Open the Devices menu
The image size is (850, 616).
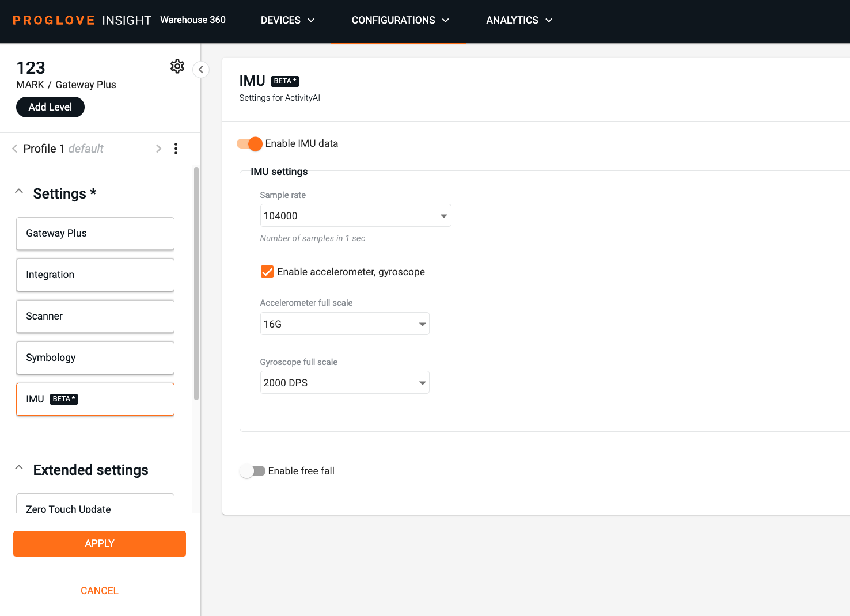pyautogui.click(x=287, y=20)
